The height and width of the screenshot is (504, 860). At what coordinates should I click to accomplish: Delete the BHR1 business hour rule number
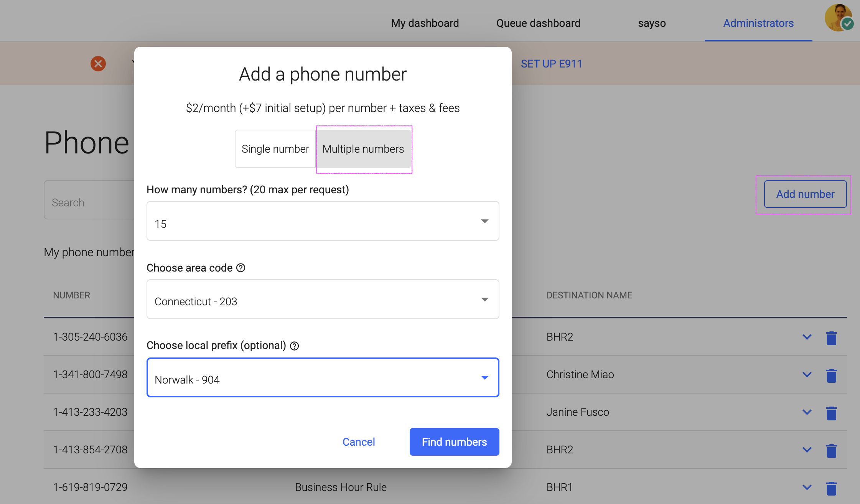pos(832,487)
